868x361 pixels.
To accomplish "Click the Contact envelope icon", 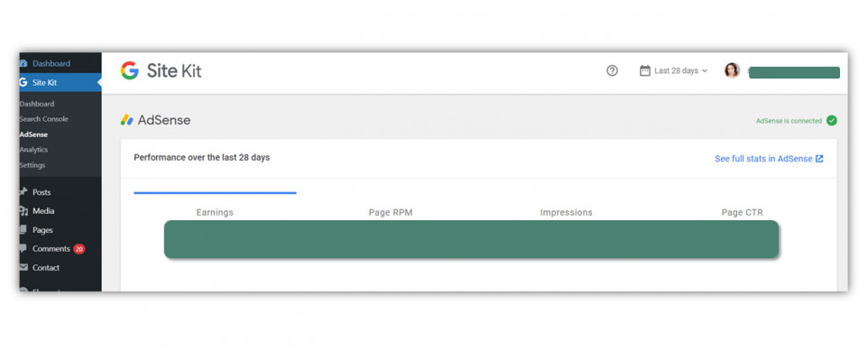I will click(23, 267).
